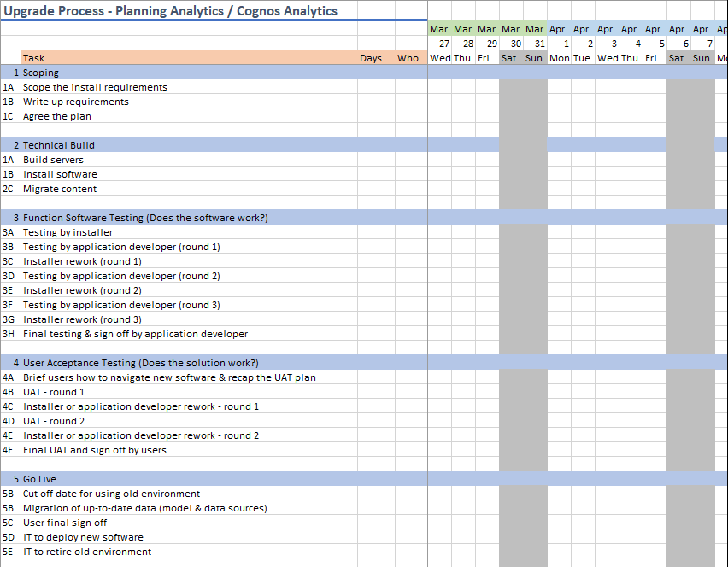The height and width of the screenshot is (567, 728).
Task: Click the date header cell '7'
Action: 703,44
